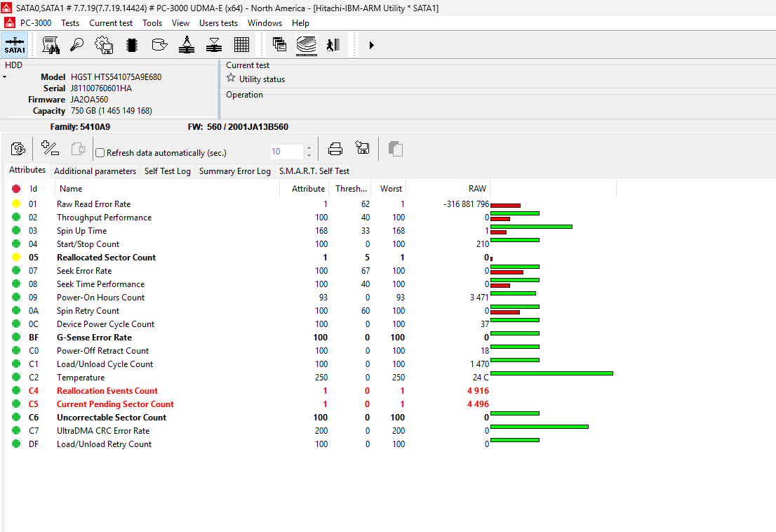Click the serial number J81100760601HA
The width and height of the screenshot is (776, 532).
(x=102, y=88)
